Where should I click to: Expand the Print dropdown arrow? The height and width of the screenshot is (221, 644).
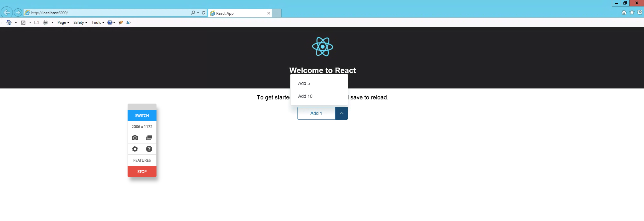pyautogui.click(x=52, y=23)
